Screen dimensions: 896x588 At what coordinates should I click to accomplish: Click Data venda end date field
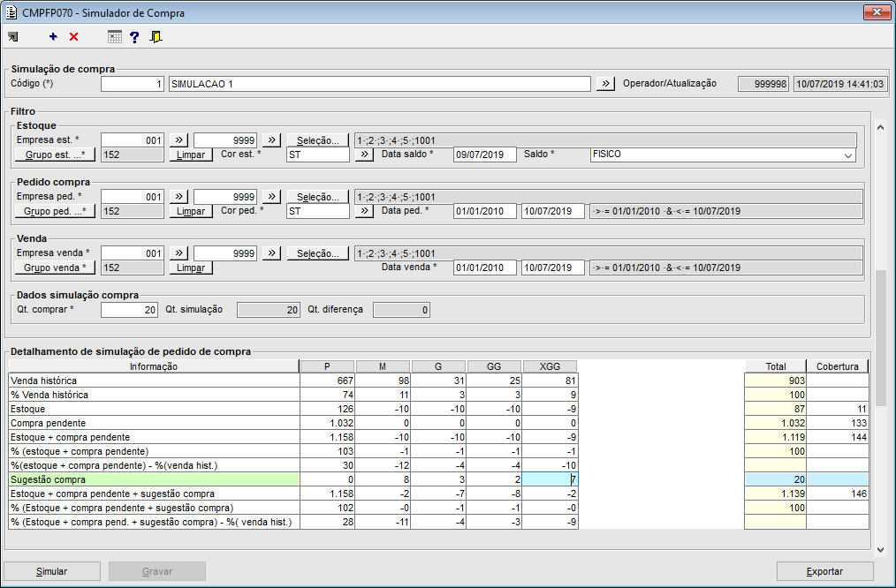point(552,268)
